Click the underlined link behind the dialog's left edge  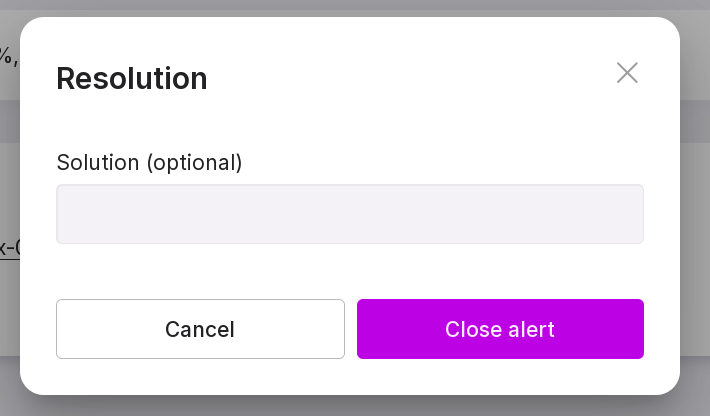pyautogui.click(x=9, y=248)
